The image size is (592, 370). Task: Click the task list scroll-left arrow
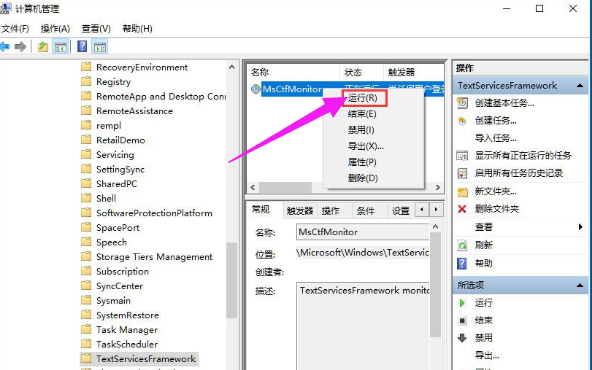pyautogui.click(x=253, y=187)
